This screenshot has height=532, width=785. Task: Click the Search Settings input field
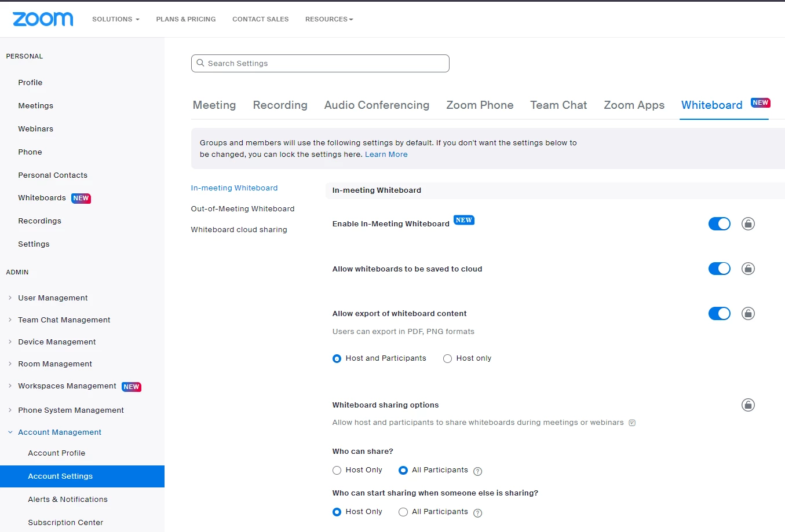point(320,64)
